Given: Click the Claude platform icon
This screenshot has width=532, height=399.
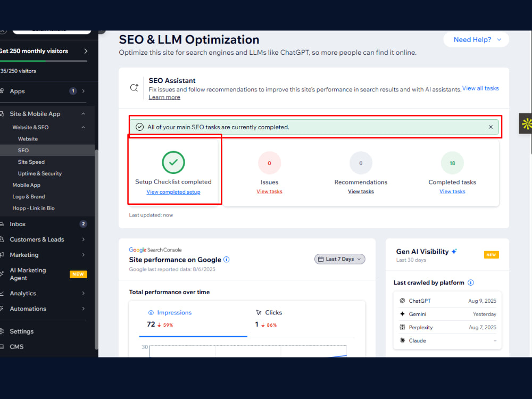Looking at the screenshot, I should [x=402, y=340].
